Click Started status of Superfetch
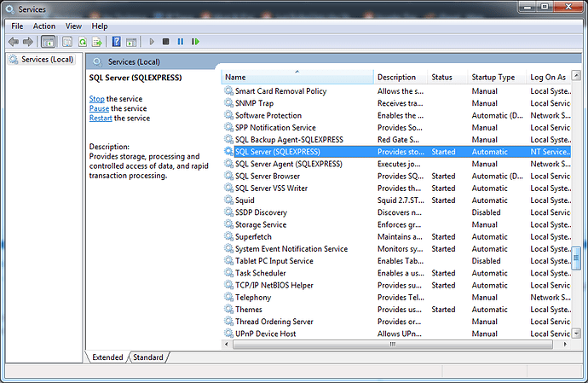The height and width of the screenshot is (383, 588). tap(443, 236)
